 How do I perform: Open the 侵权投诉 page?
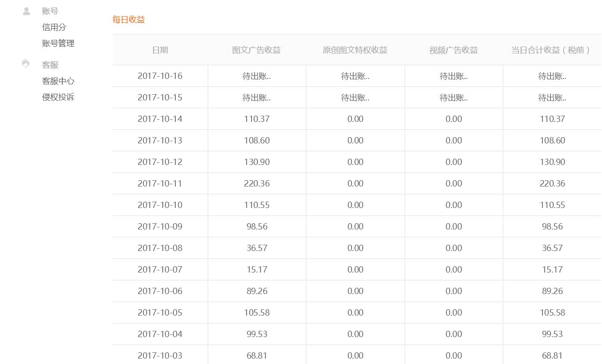[58, 97]
